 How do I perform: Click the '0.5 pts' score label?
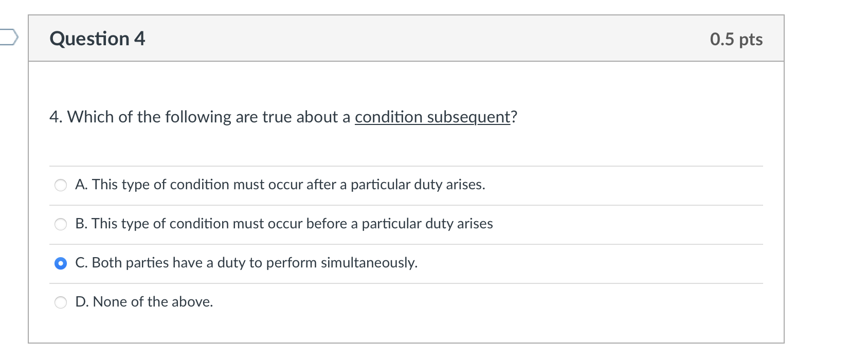[736, 40]
